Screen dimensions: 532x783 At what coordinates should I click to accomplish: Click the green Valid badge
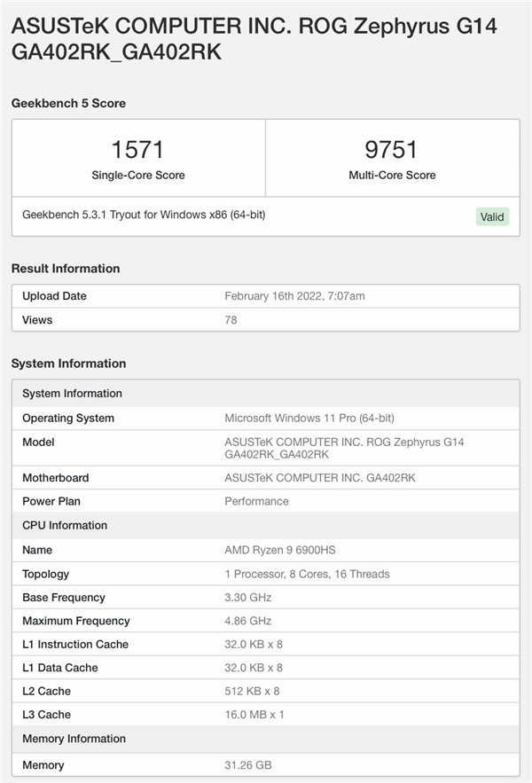click(492, 216)
